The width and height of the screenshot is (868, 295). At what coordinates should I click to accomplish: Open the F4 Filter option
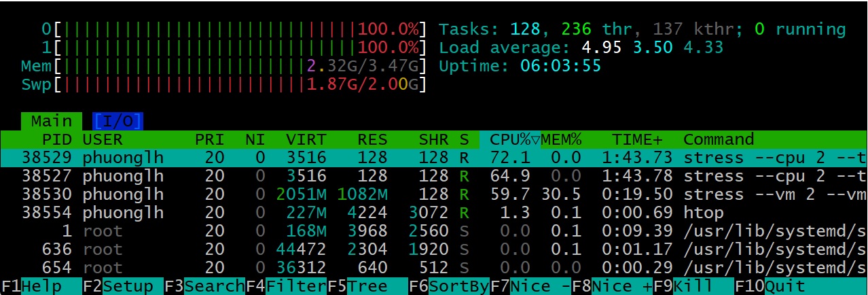(x=286, y=286)
